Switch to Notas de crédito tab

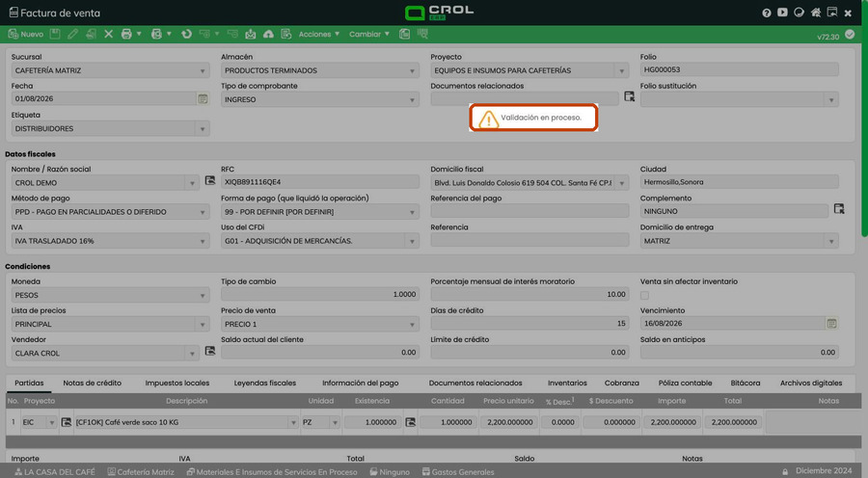(x=92, y=383)
